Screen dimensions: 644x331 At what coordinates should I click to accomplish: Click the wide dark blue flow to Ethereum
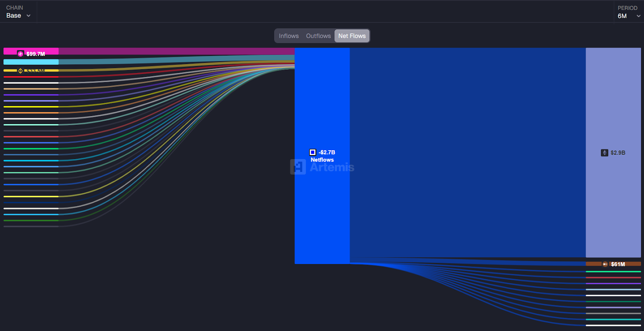[x=468, y=153]
